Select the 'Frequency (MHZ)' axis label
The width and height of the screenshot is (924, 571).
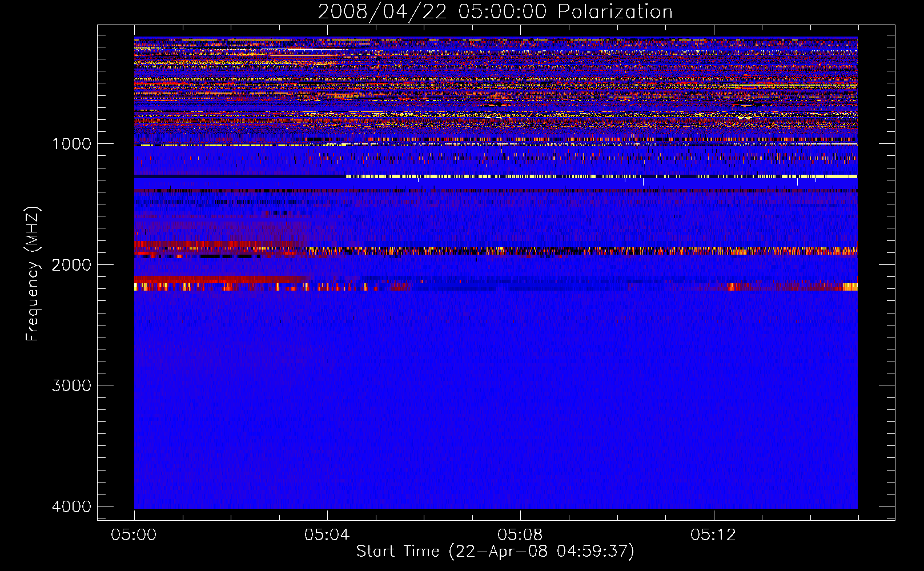(33, 274)
